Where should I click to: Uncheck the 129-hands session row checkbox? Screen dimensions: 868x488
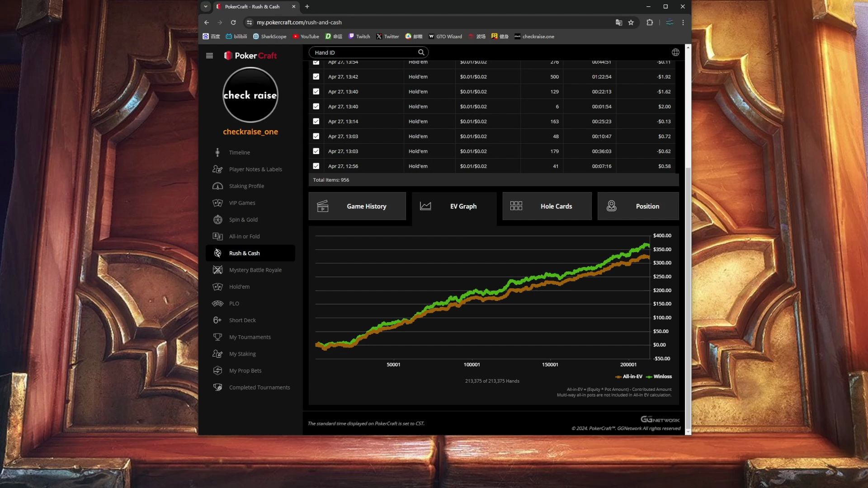click(316, 92)
